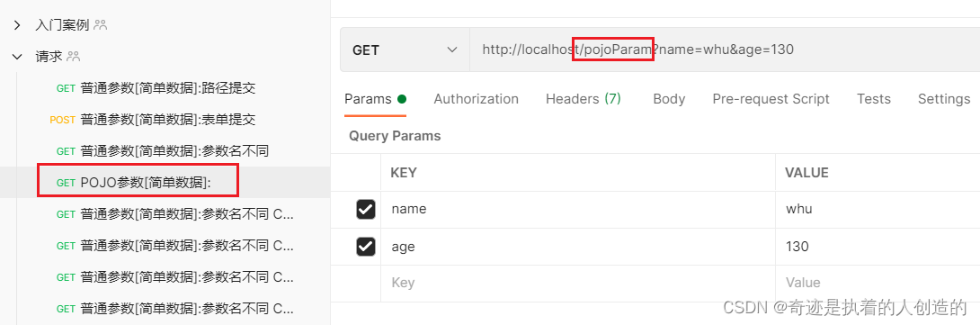This screenshot has width=980, height=325.
Task: Click the empty Key placeholder field
Action: 578,283
